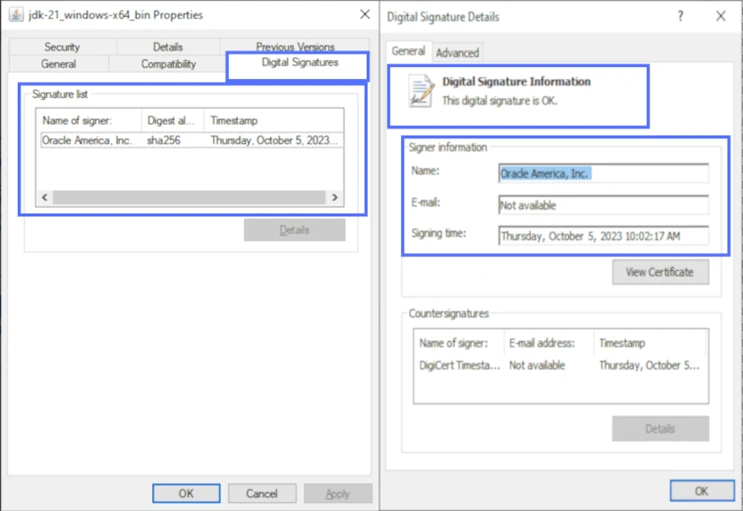Open the Details tab in Properties
This screenshot has width=743, height=511.
click(168, 47)
